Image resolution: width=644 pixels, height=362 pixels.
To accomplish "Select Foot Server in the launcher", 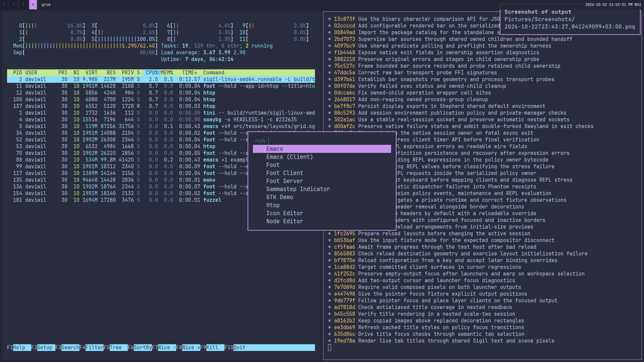I will point(322,181).
